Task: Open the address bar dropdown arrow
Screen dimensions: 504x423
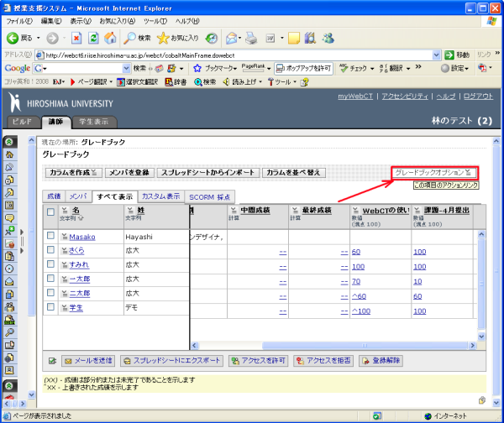Action: point(436,55)
